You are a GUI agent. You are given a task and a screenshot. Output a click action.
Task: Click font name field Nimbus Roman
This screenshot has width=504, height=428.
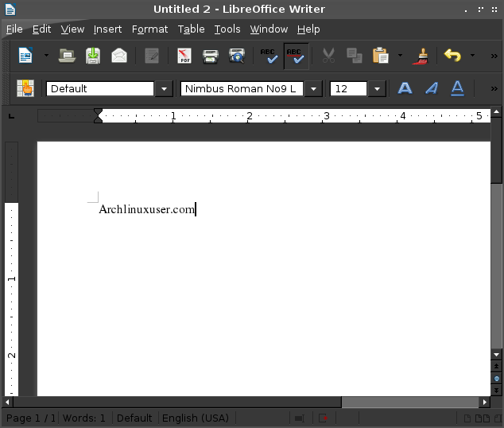242,89
